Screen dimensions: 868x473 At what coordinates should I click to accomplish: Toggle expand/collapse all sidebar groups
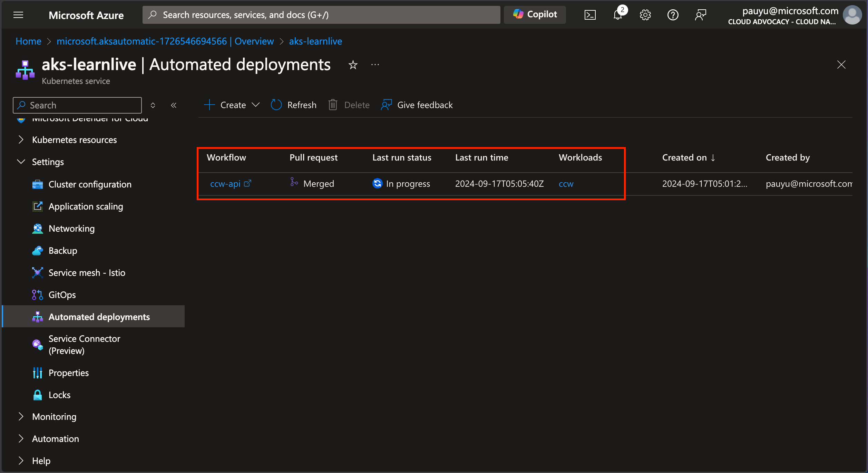[153, 105]
